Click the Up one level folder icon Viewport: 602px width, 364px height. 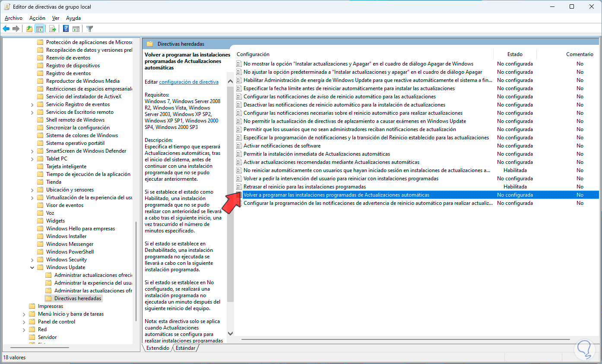29,29
